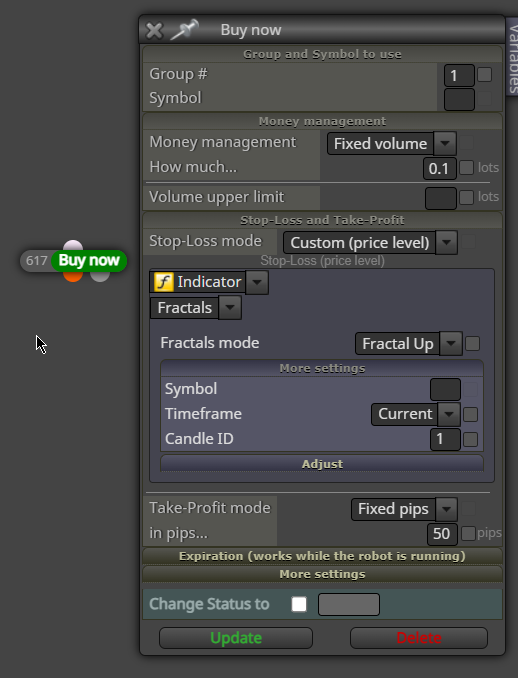Pin the Buy now panel
Image resolution: width=518 pixels, height=678 pixels.
click(x=184, y=29)
